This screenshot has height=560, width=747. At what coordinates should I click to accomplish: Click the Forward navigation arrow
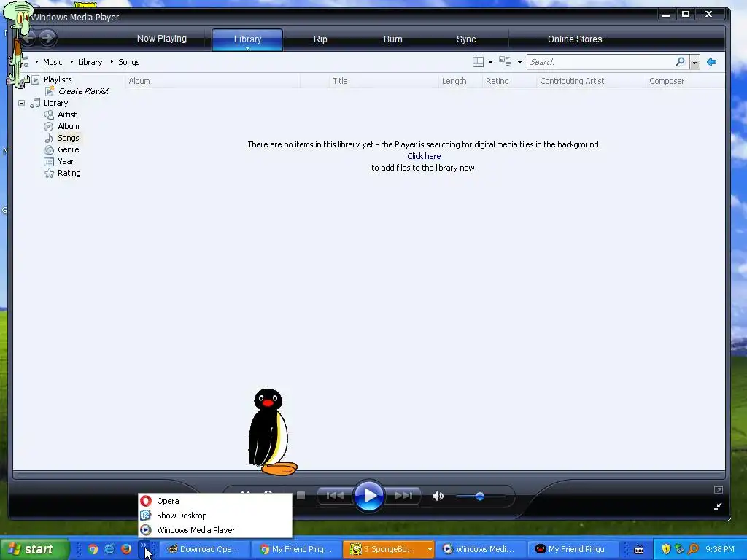pyautogui.click(x=47, y=38)
